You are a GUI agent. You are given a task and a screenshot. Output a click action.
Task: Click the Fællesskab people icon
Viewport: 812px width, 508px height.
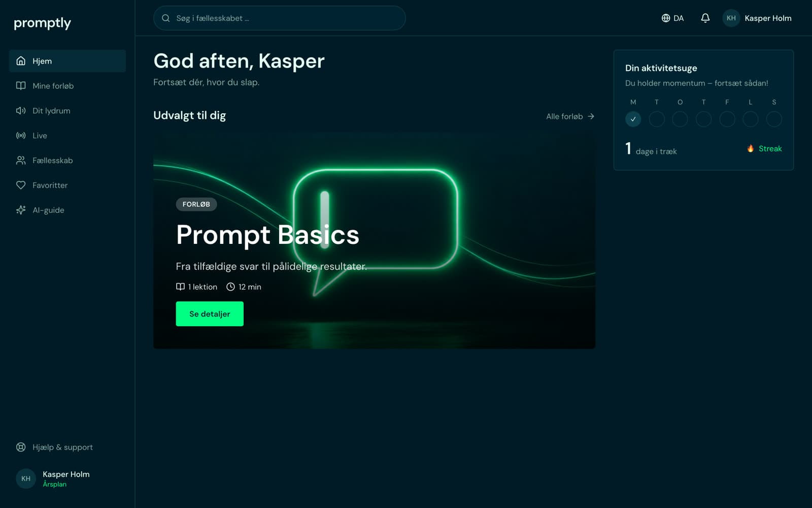tap(21, 161)
